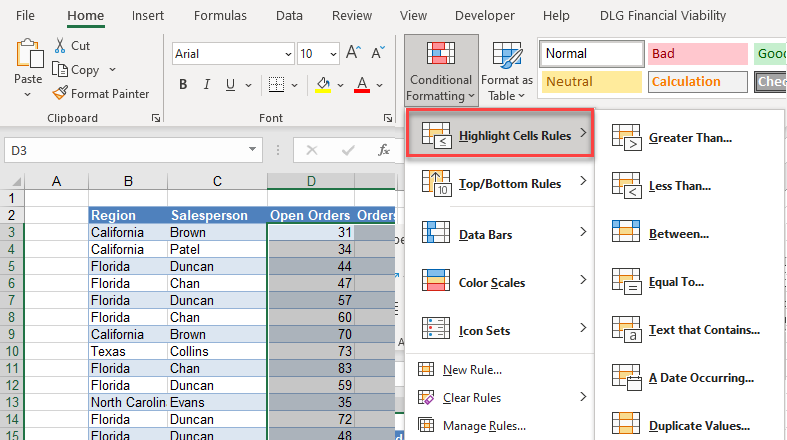
Task: Expand the Name Box dropdown arrow
Action: 253,150
